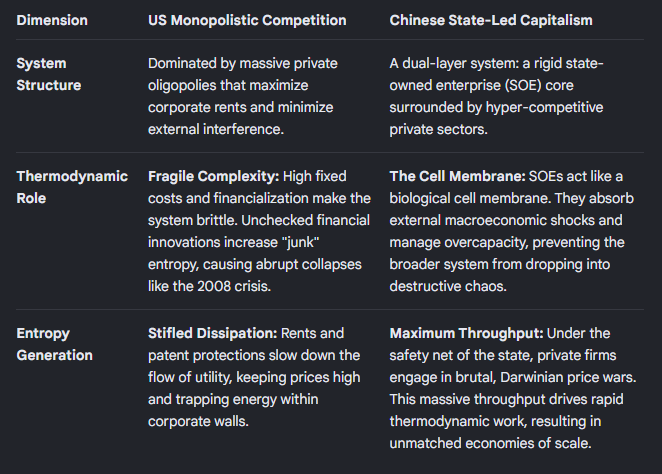
Task: Select the System Structure row label
Action: (49, 74)
